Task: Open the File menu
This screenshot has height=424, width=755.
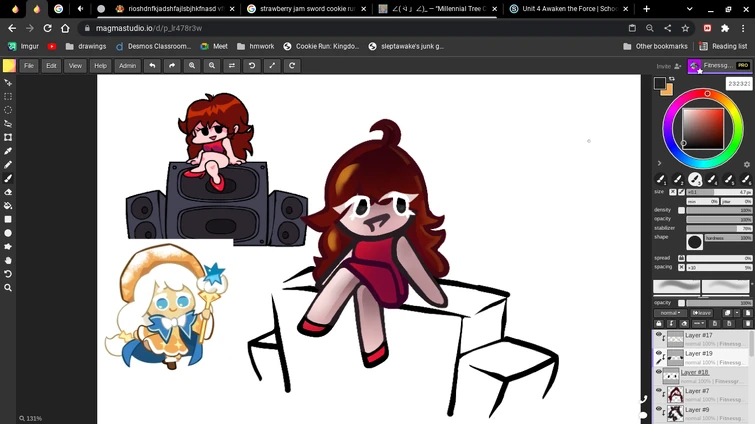Action: 29,66
